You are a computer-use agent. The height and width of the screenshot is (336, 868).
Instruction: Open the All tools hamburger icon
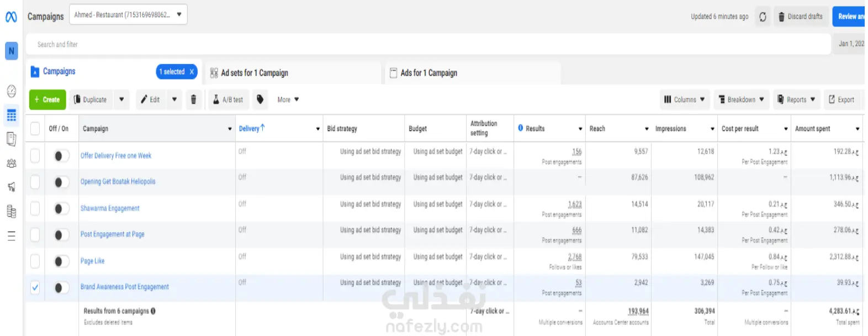point(11,237)
